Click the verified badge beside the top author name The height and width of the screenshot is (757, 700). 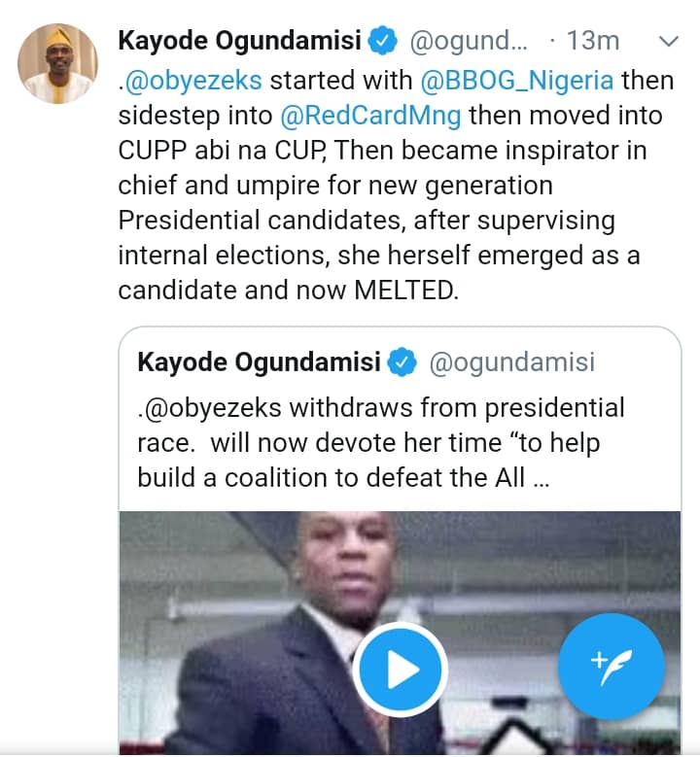[384, 41]
